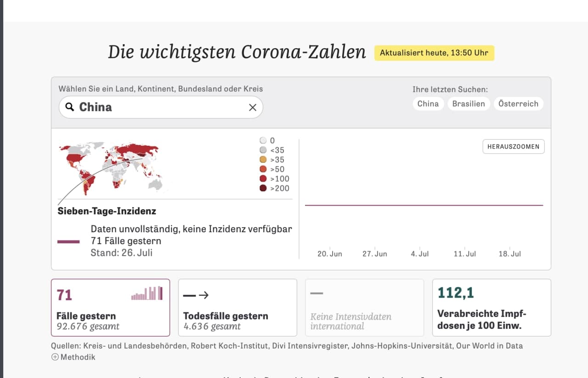Select the Fälle gestern card
The image size is (588, 378).
[x=111, y=308]
